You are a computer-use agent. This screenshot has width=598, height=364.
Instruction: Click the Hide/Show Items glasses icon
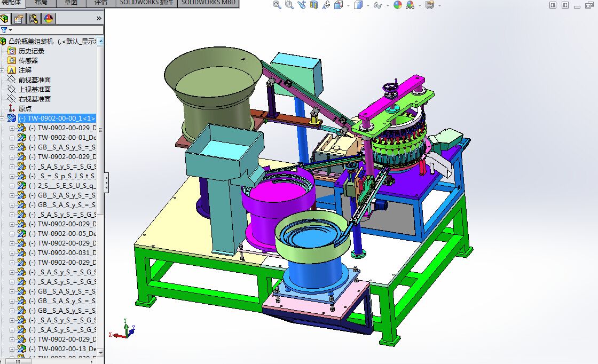(378, 5)
